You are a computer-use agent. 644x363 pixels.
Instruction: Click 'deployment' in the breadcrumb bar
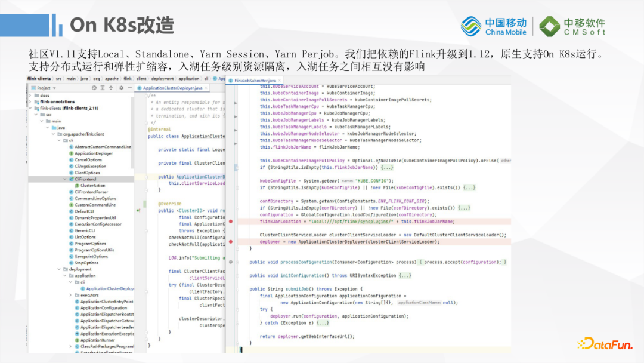(162, 79)
